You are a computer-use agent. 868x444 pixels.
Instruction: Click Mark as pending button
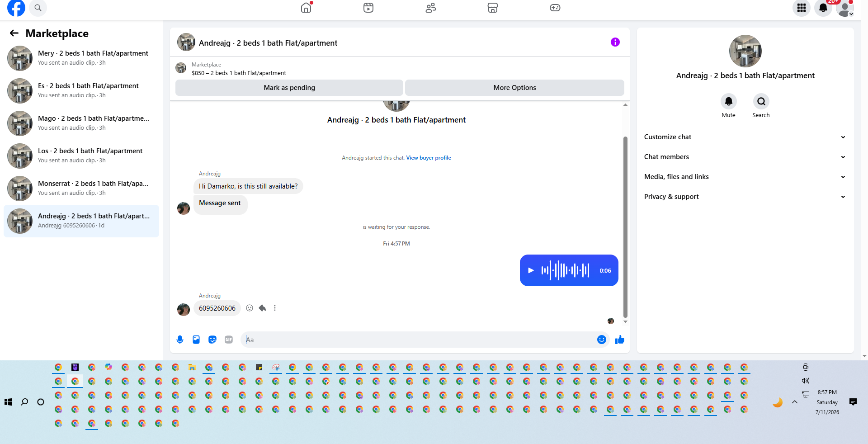click(x=289, y=88)
